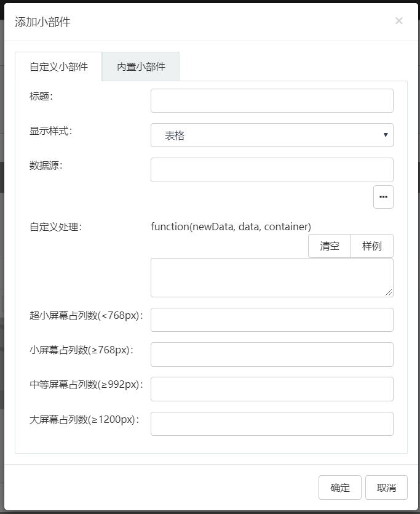420x514 pixels.
Task: Click the 添加小部件 dialog title
Action: (42, 22)
